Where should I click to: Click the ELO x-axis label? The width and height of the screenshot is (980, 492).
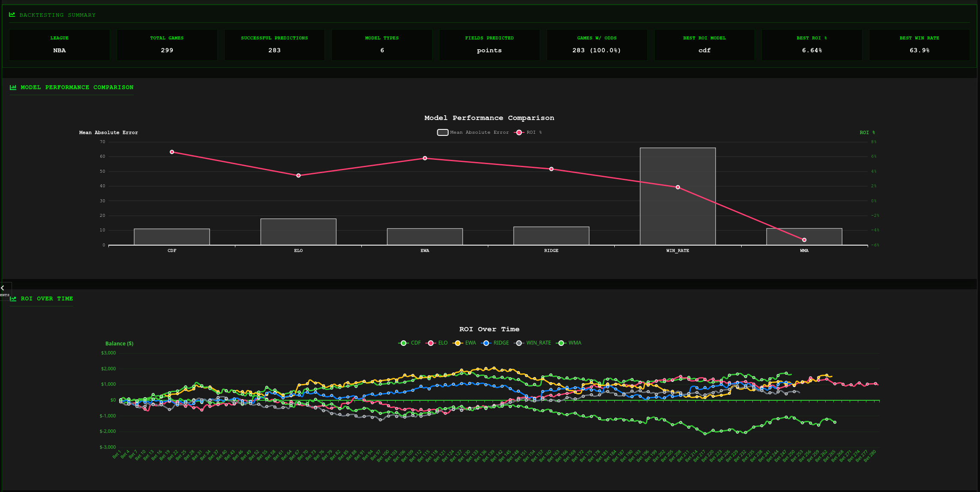(298, 251)
